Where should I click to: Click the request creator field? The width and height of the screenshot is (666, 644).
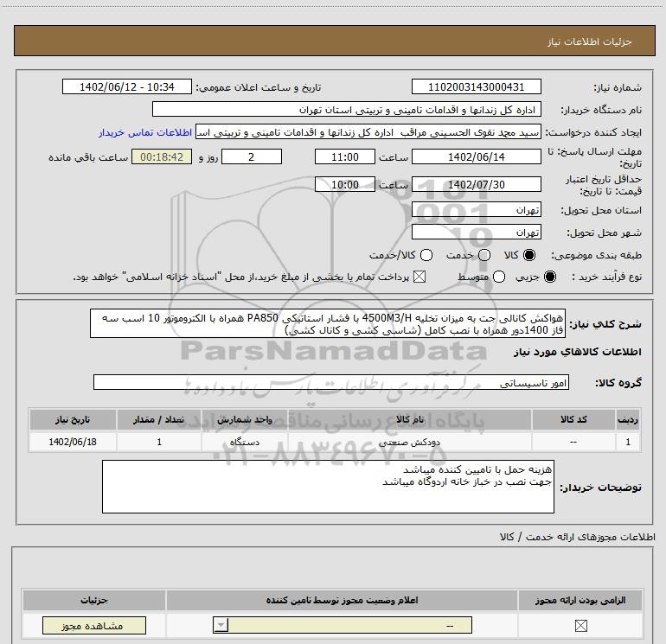click(x=368, y=132)
